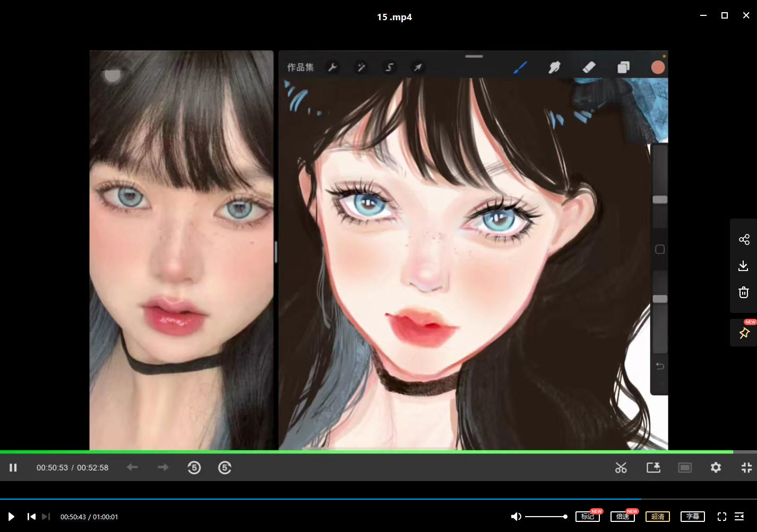Click the coral active color swatch

coord(658,67)
